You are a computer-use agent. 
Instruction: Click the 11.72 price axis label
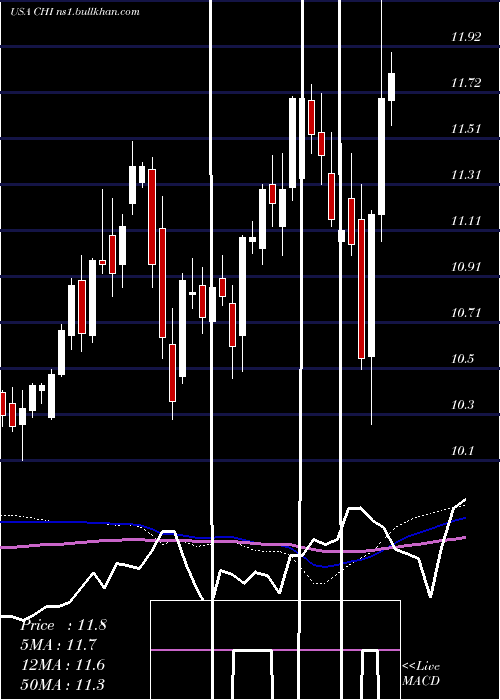[466, 83]
